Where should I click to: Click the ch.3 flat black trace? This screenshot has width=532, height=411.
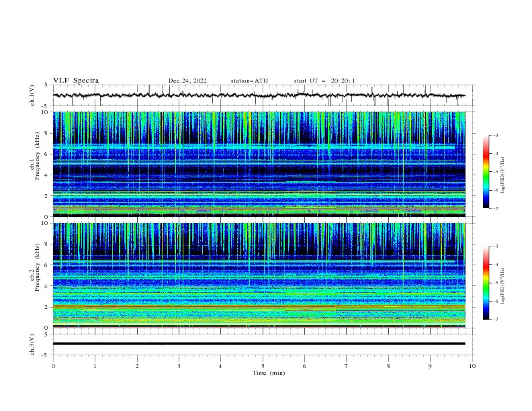tap(259, 344)
